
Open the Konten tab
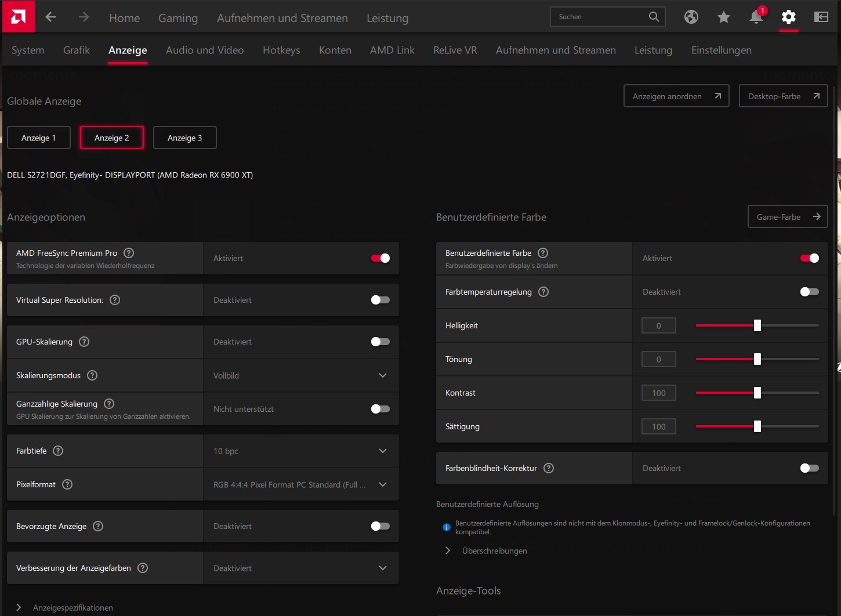pos(335,50)
